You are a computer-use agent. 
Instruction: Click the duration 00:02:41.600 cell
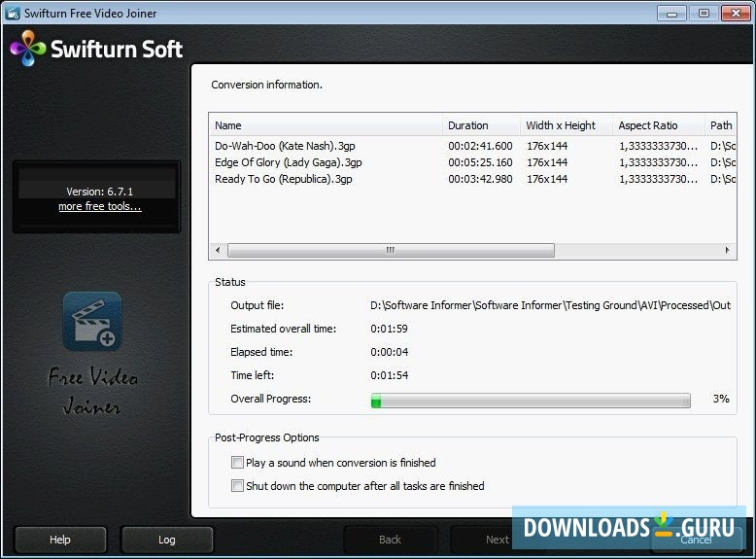(x=480, y=146)
